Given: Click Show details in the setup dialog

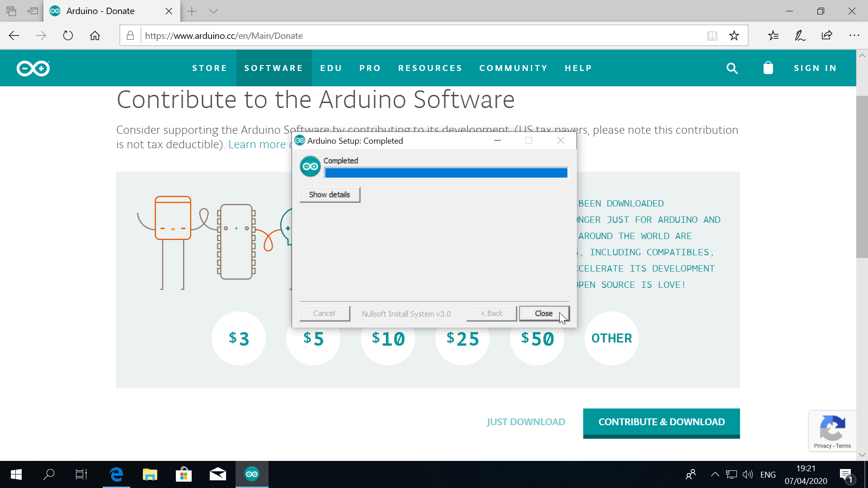Looking at the screenshot, I should pos(330,195).
